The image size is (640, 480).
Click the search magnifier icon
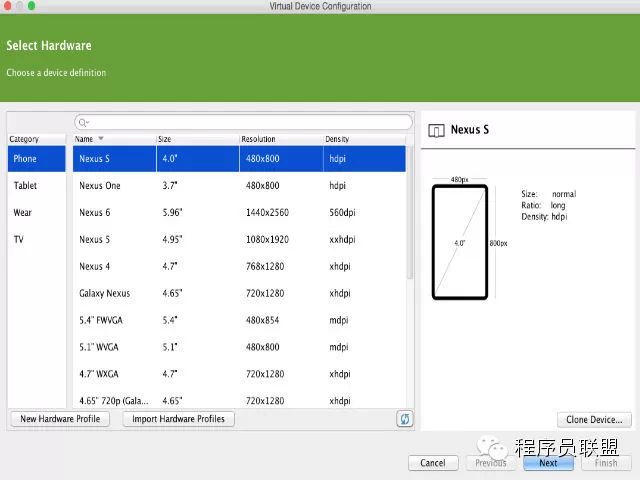tap(83, 122)
